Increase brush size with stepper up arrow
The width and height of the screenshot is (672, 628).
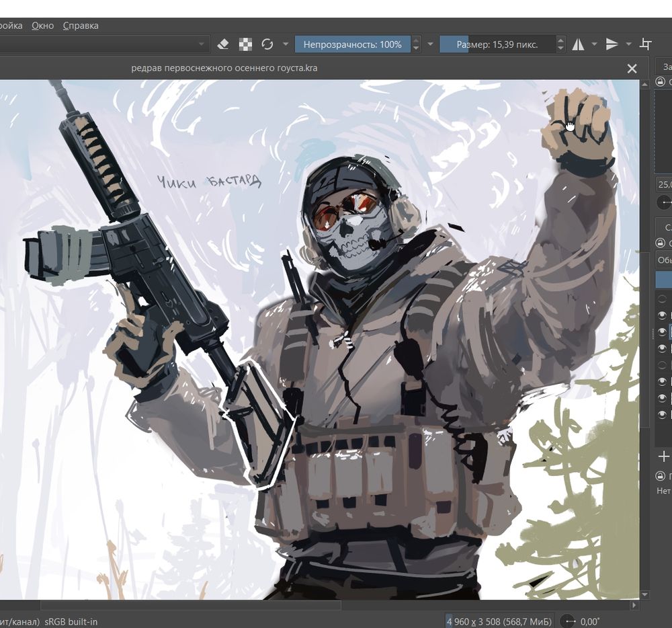560,40
